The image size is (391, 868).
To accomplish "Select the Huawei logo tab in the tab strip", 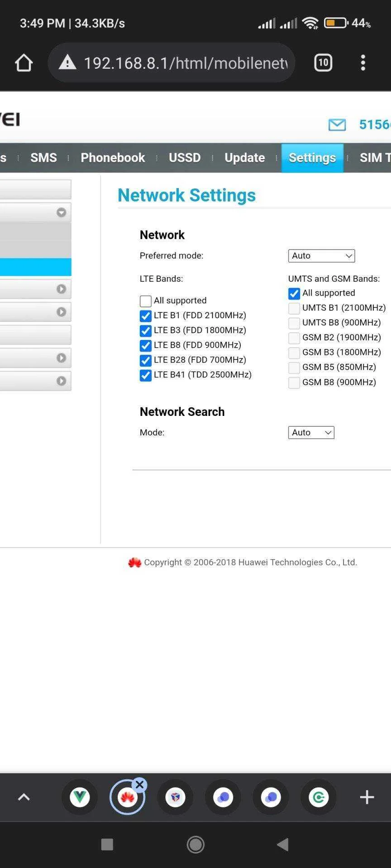I will tap(127, 797).
